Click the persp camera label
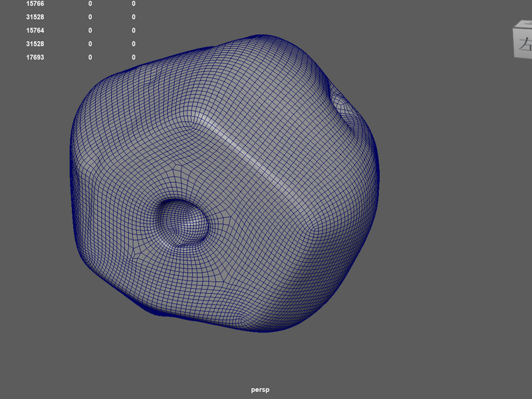 pos(260,390)
